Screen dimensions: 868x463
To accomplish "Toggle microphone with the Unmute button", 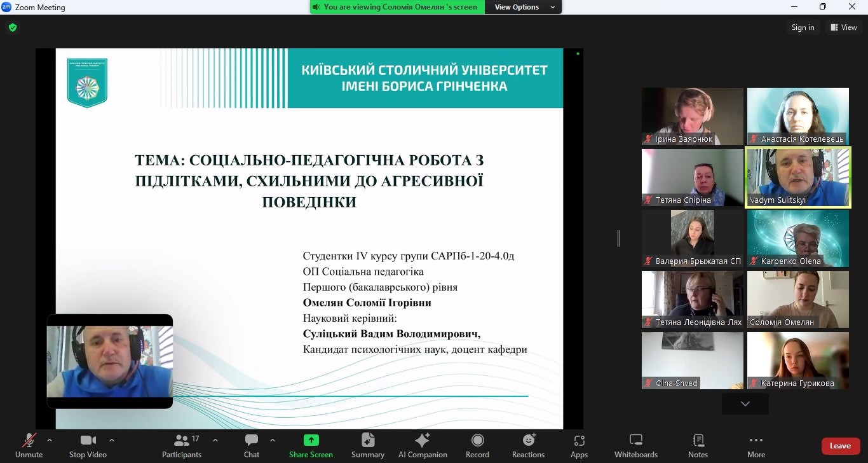I will (x=29, y=445).
